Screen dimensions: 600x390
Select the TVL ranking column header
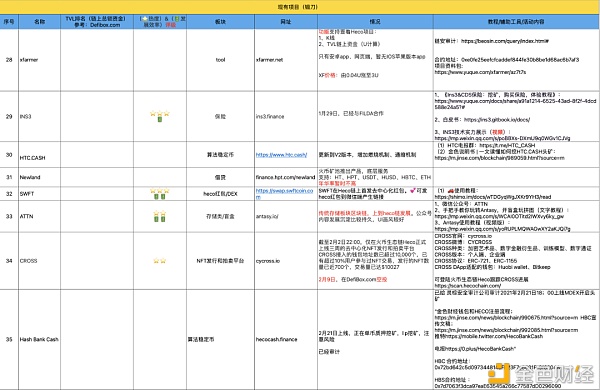97,21
